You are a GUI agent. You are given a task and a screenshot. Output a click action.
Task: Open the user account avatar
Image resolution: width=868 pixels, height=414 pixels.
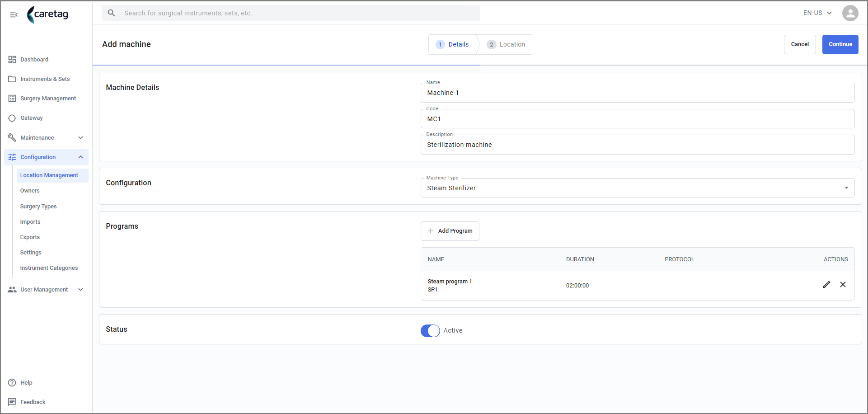tap(850, 13)
